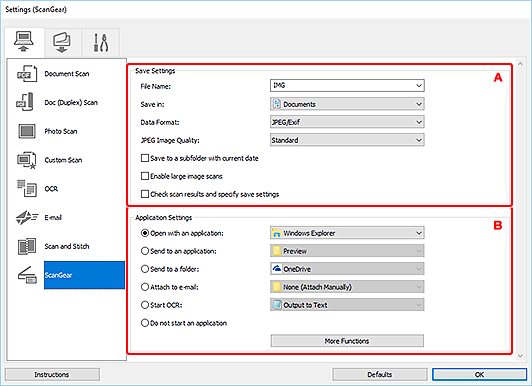Choose Scan and Stitch label
Screen dimensions: 532x386
tap(67, 246)
